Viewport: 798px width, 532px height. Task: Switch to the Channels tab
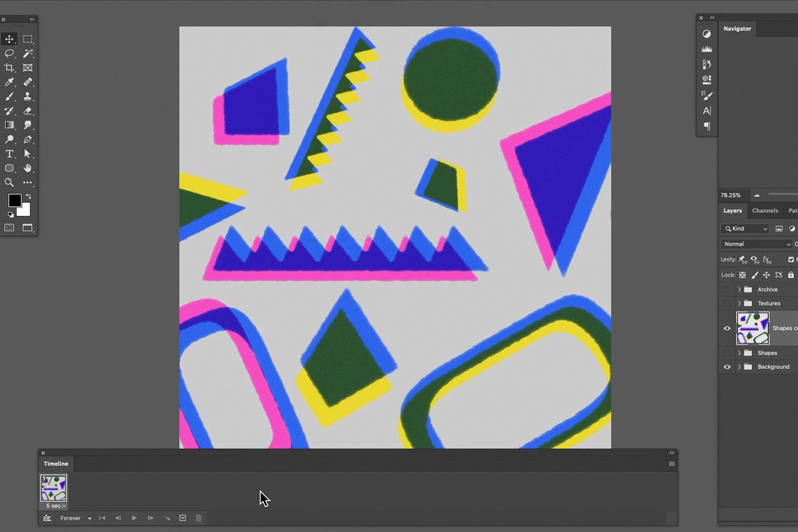(765, 211)
